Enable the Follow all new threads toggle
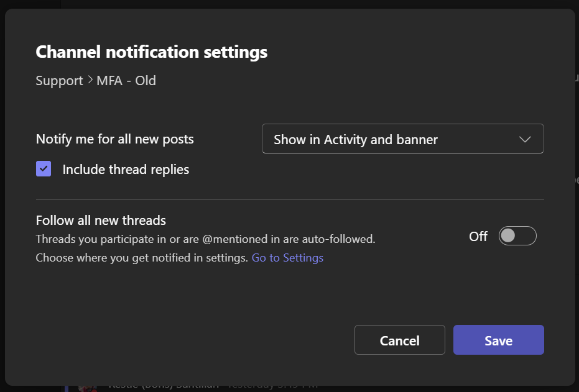579x392 pixels. click(x=517, y=236)
